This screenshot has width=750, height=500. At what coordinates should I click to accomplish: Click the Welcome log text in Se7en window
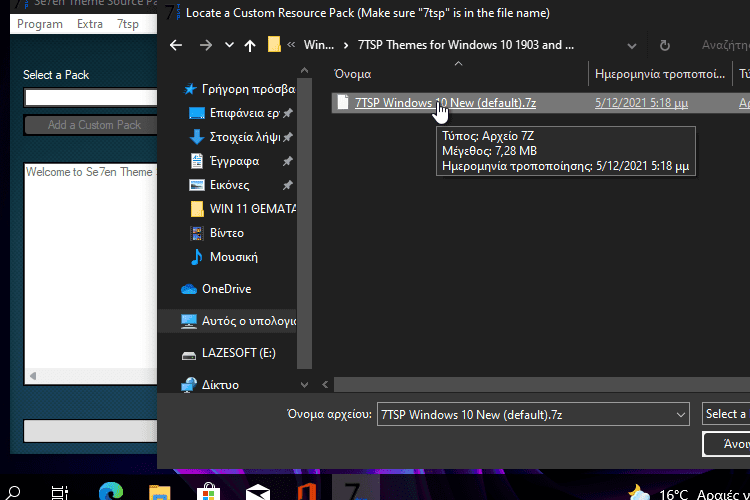(x=90, y=172)
